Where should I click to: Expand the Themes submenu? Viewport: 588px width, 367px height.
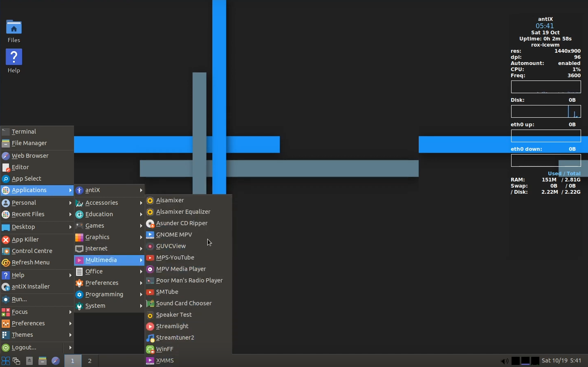(x=37, y=335)
